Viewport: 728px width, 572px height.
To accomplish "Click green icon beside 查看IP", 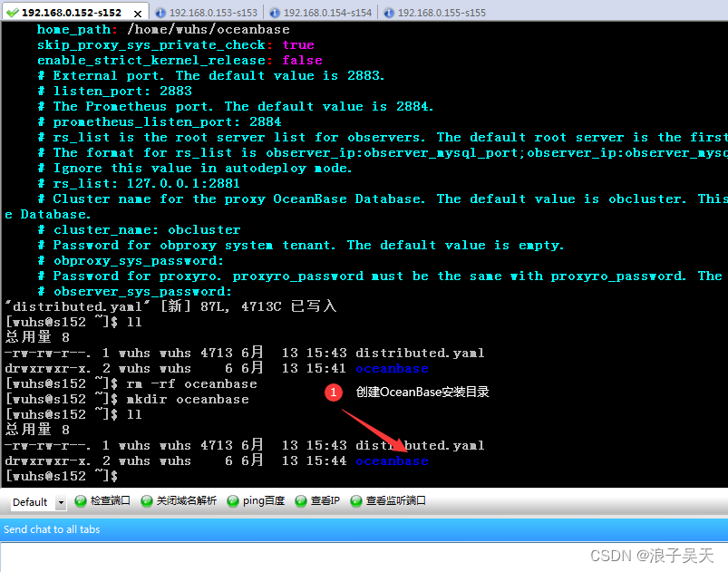I will click(x=301, y=501).
